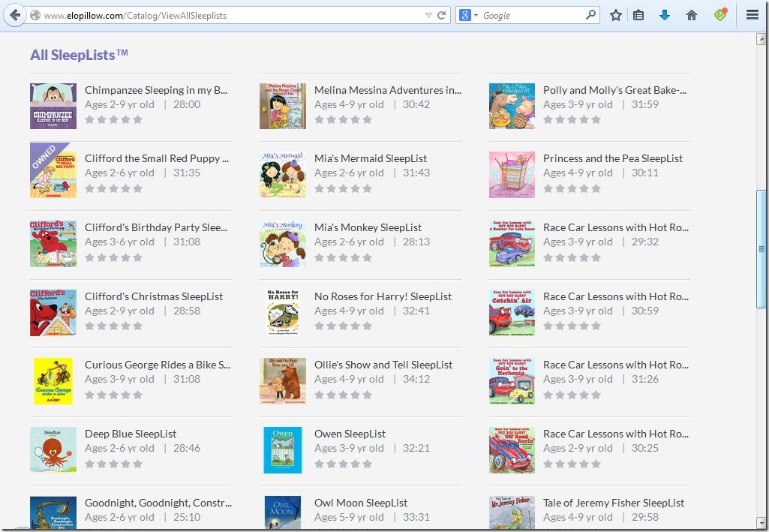Click the Chimpanzee Sleeping book thumbnail

53,105
